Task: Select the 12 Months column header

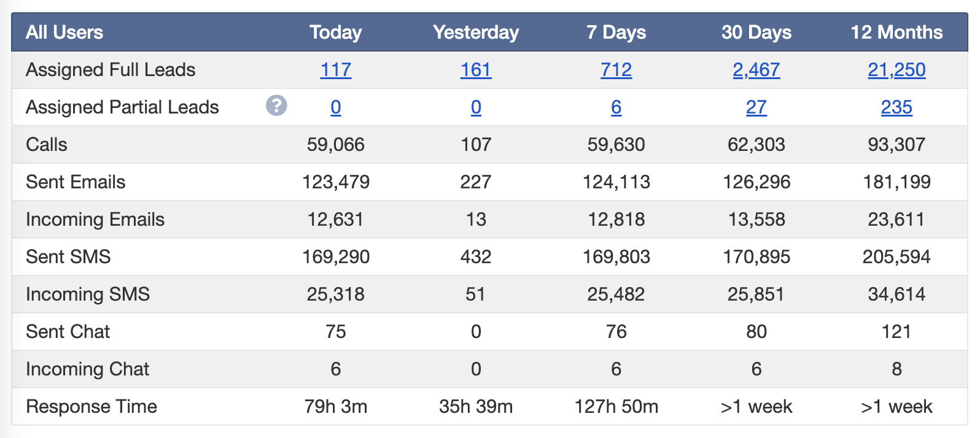Action: pos(896,32)
